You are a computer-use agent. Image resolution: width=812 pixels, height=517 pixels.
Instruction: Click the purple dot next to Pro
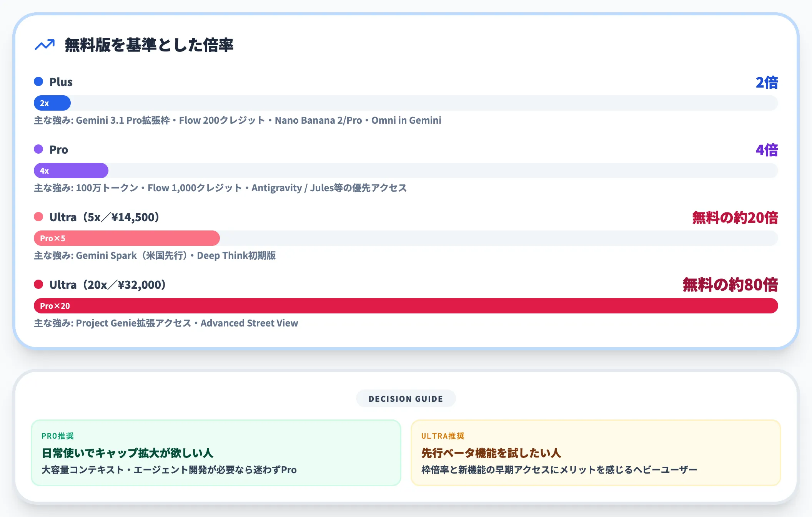coord(38,149)
